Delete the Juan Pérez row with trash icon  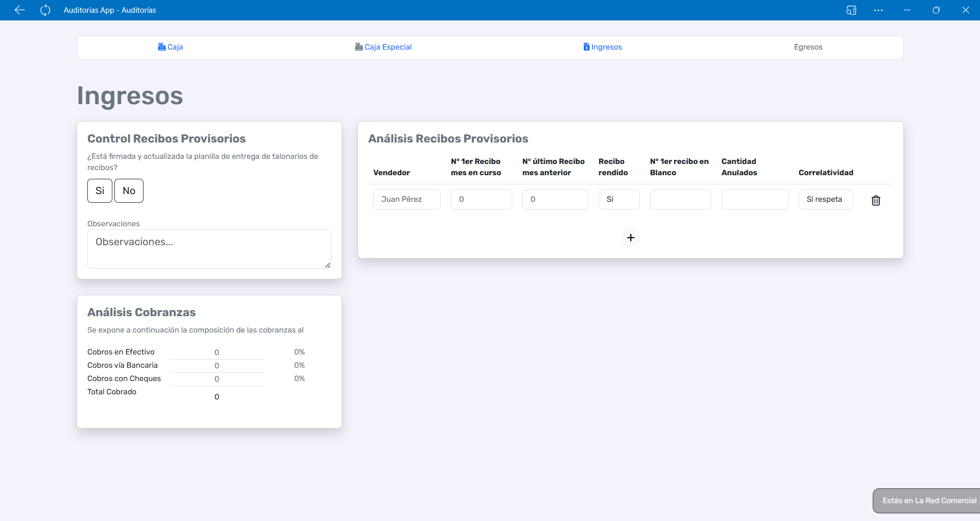875,200
